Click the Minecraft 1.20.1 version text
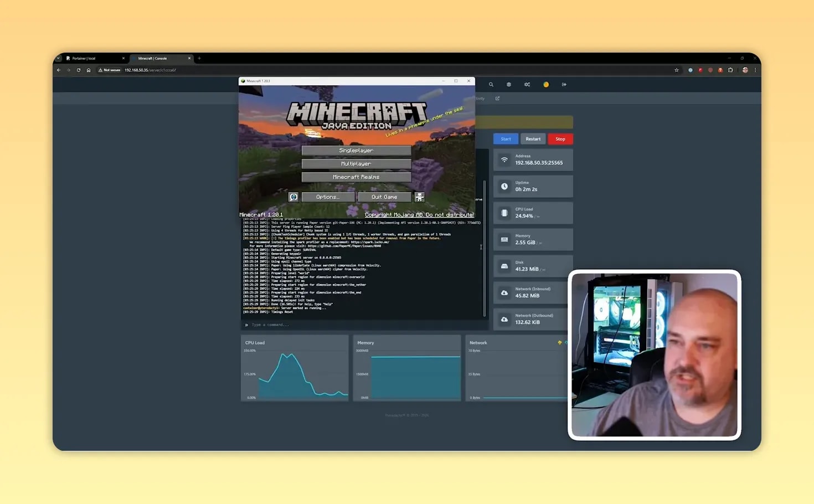 click(261, 215)
